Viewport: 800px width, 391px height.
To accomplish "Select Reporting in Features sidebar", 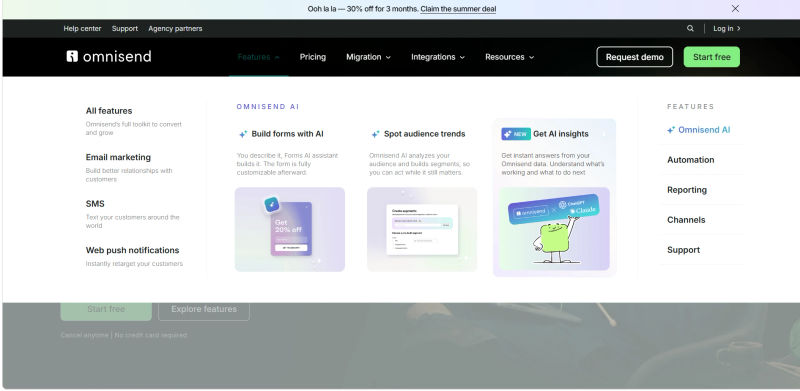I will 687,190.
